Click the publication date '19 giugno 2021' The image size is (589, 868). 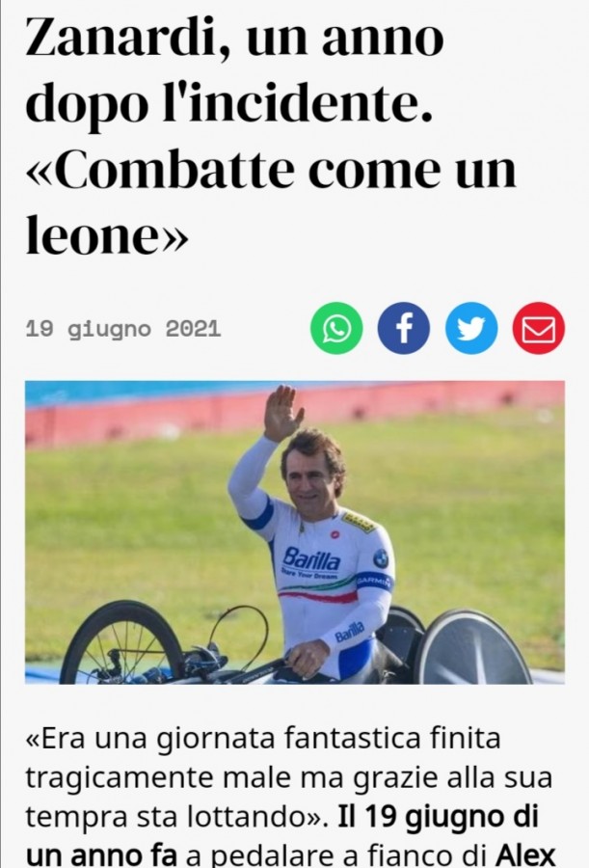tap(123, 330)
